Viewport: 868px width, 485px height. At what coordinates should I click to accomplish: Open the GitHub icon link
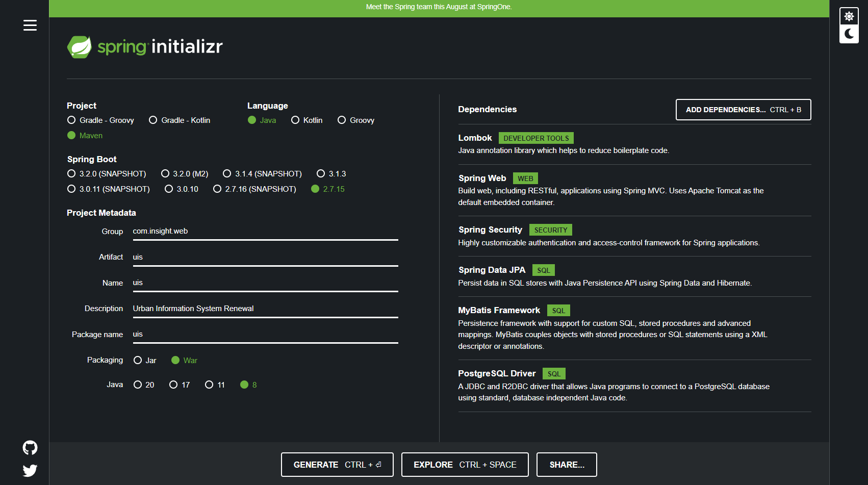[30, 448]
